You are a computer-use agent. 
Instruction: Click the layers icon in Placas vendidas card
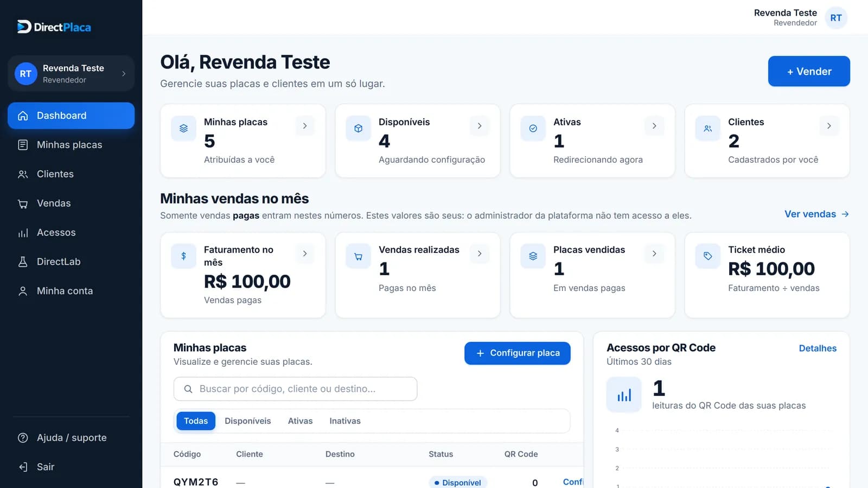click(x=533, y=256)
